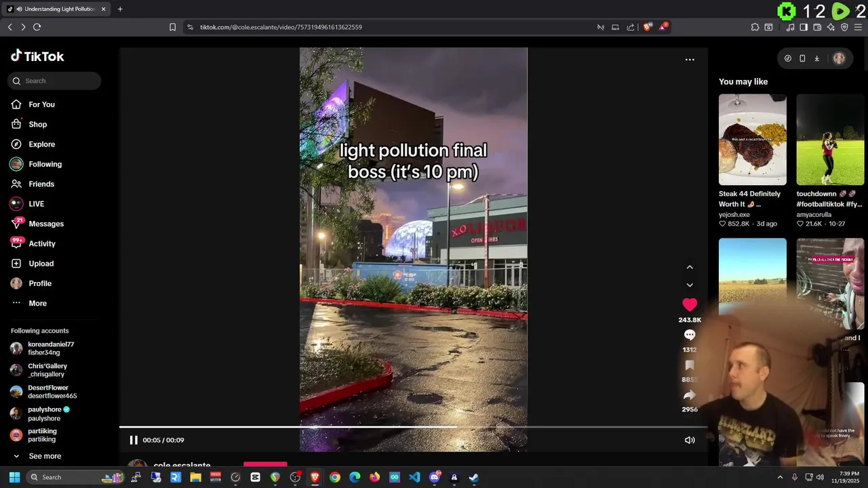
Task: Open koreandaniel77's account
Action: pos(51,348)
